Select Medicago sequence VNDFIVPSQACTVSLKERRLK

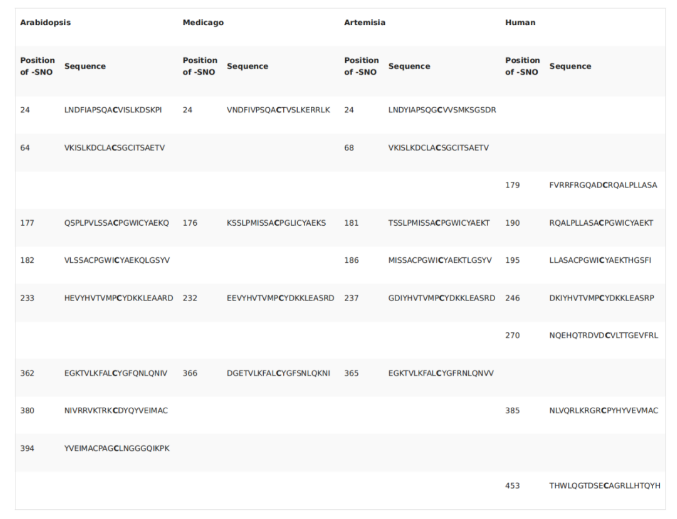(x=280, y=110)
